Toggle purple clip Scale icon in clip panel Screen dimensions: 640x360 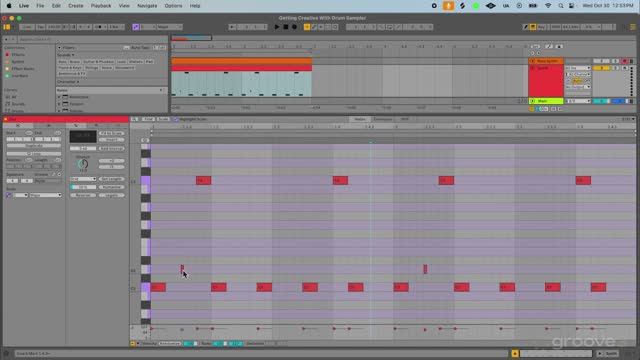click(9, 196)
